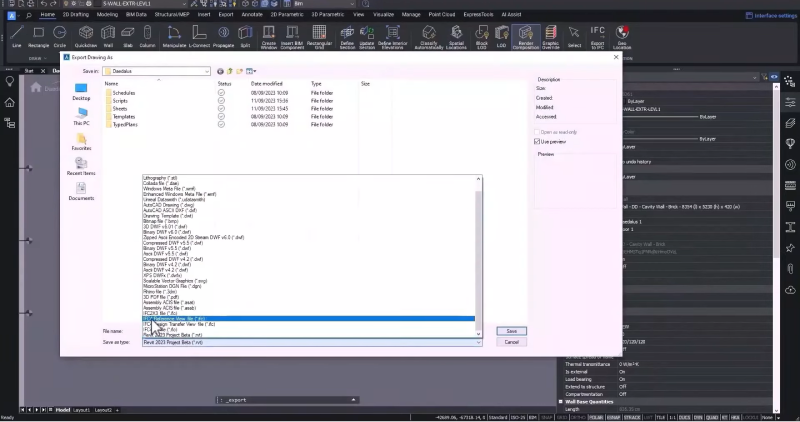The image size is (800, 422).
Task: Run the Classify Automatically tool
Action: point(429,37)
